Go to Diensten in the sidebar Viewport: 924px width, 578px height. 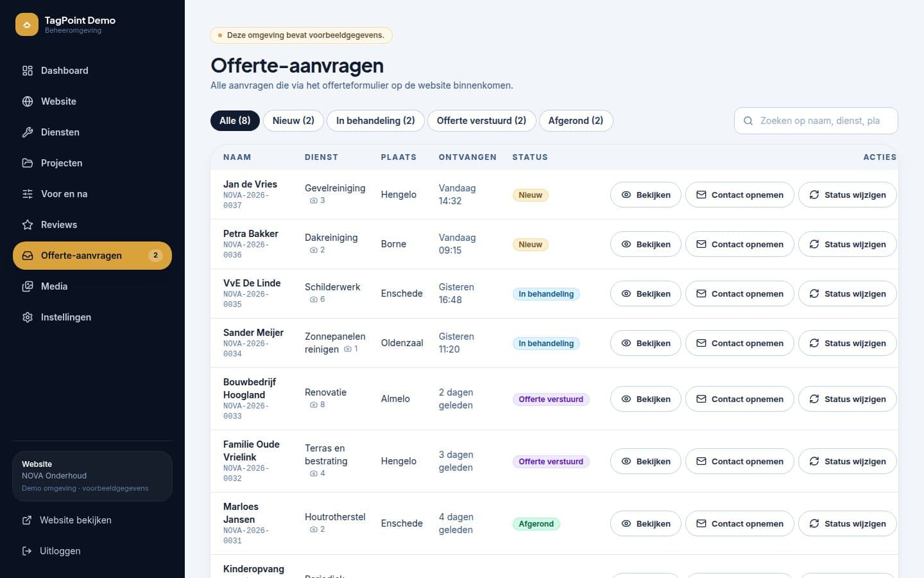click(x=92, y=132)
